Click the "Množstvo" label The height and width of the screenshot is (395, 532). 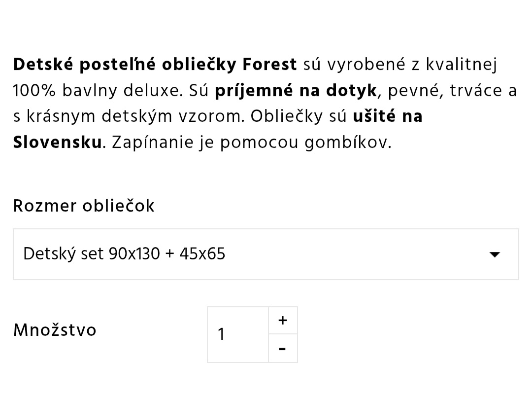click(55, 330)
